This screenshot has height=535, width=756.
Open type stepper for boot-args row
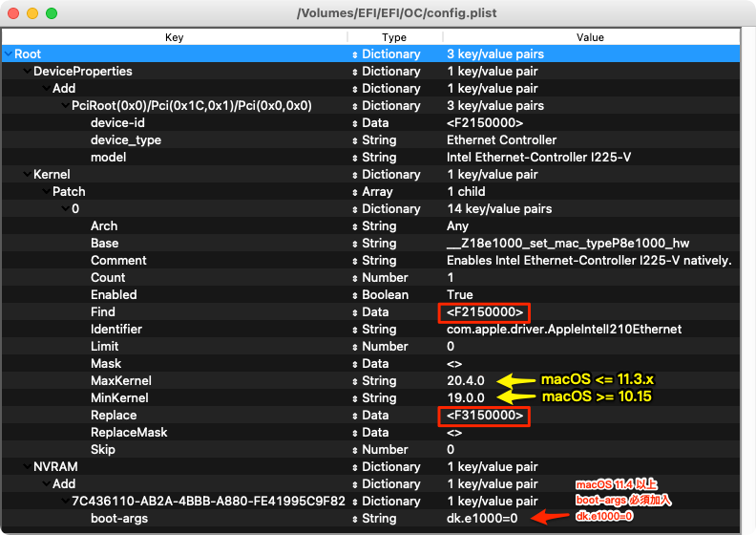355,519
